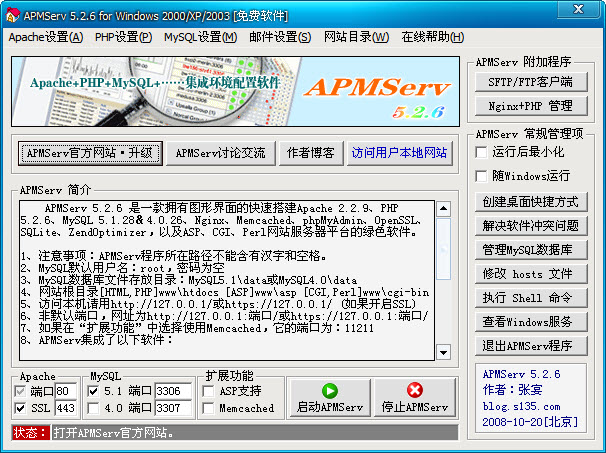Click the scrollbar thumb in 简介 box
This screenshot has width=606, height=453.
[443, 249]
